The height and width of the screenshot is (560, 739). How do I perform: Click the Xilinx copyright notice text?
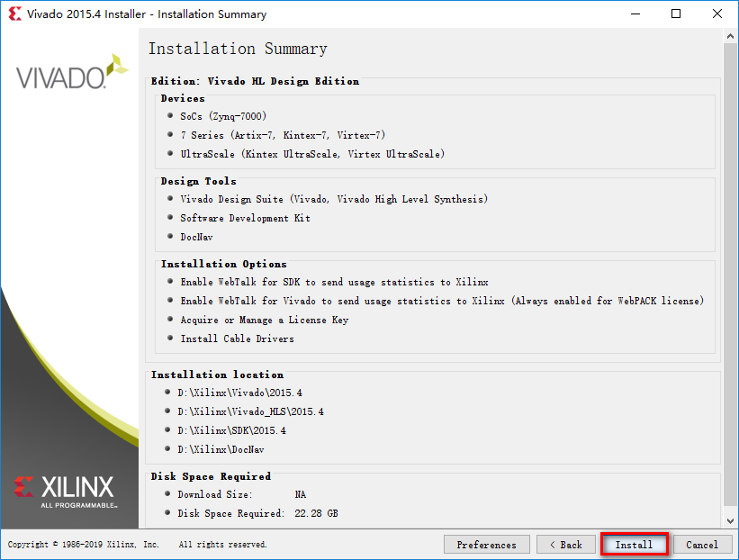point(137,545)
